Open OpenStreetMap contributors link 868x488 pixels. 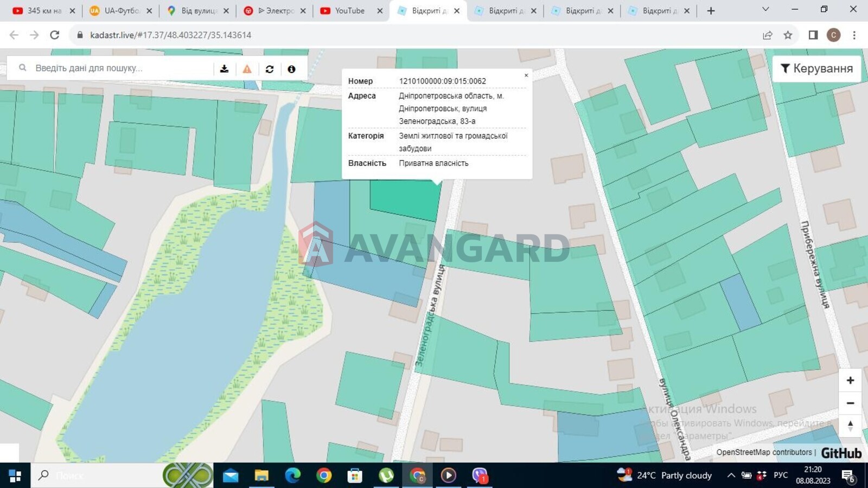pyautogui.click(x=764, y=452)
